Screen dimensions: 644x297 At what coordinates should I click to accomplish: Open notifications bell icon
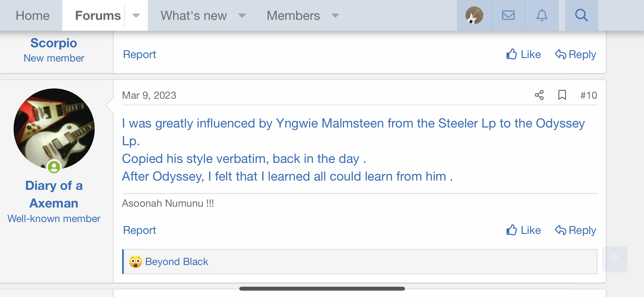(x=542, y=15)
